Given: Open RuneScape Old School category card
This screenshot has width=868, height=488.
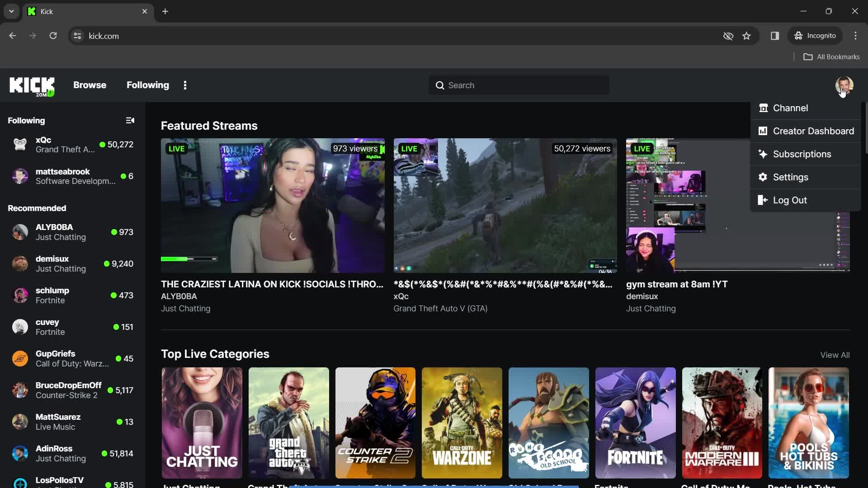Looking at the screenshot, I should click(x=548, y=423).
